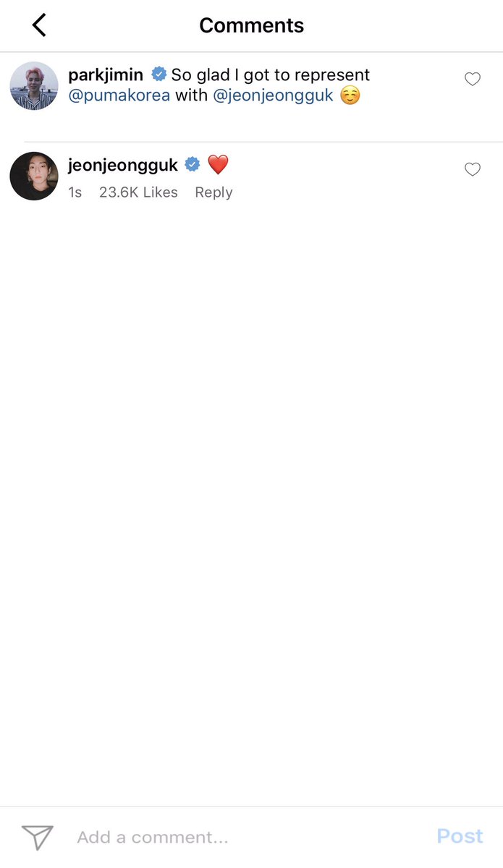503x868 pixels.
Task: Open the @jeonjeongguk mention in caption
Action: (273, 95)
